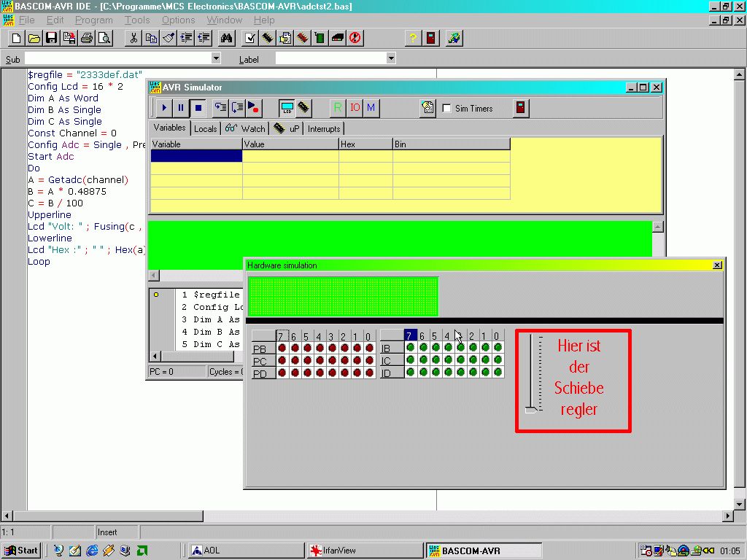
Task: Switch to the Watch tab
Action: (245, 128)
